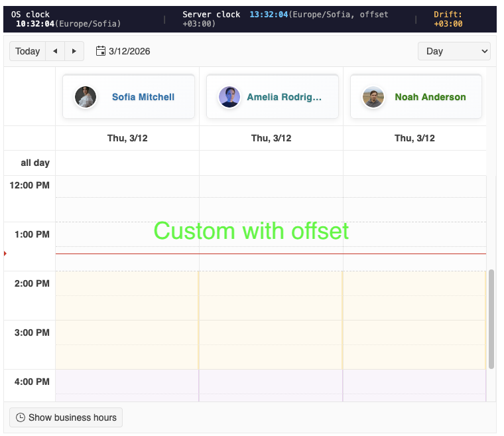
Task: Open the calendar date picker icon
Action: [101, 51]
